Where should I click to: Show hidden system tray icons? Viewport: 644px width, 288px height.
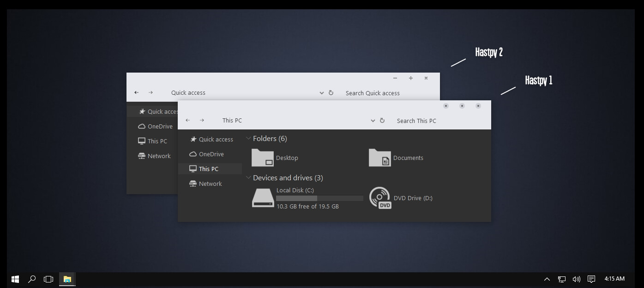point(547,279)
